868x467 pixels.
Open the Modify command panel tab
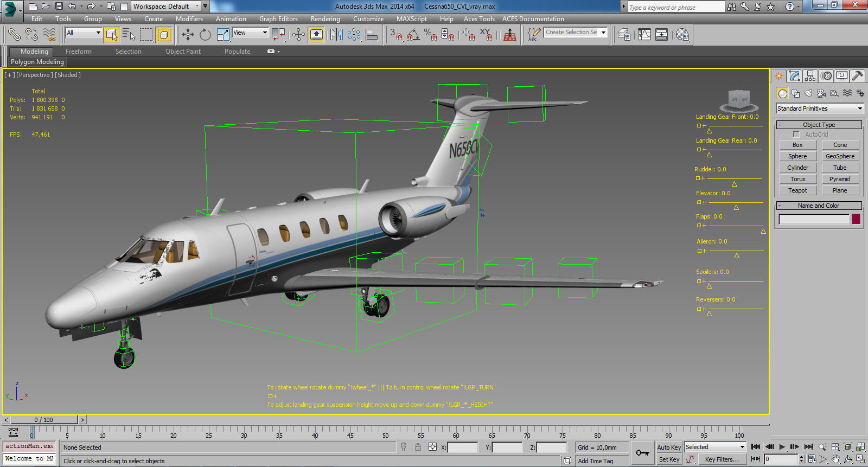point(795,76)
